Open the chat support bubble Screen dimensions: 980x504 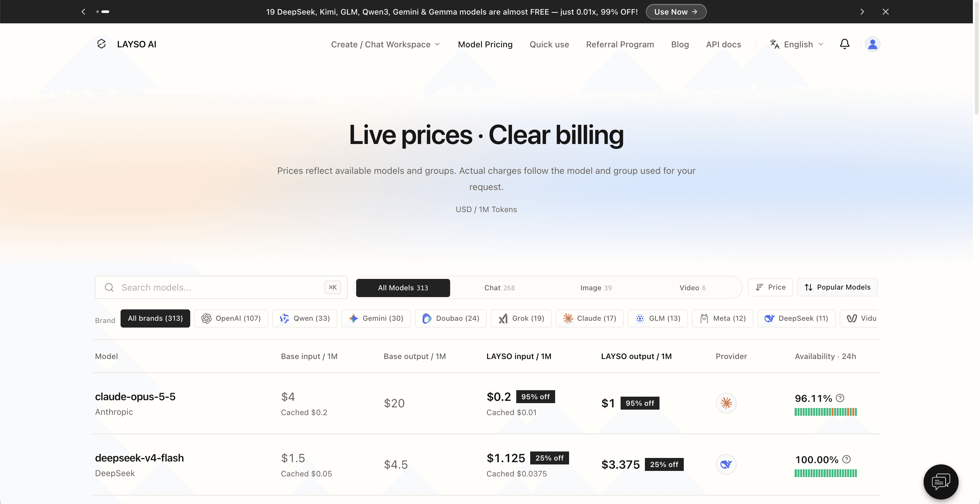pos(941,482)
